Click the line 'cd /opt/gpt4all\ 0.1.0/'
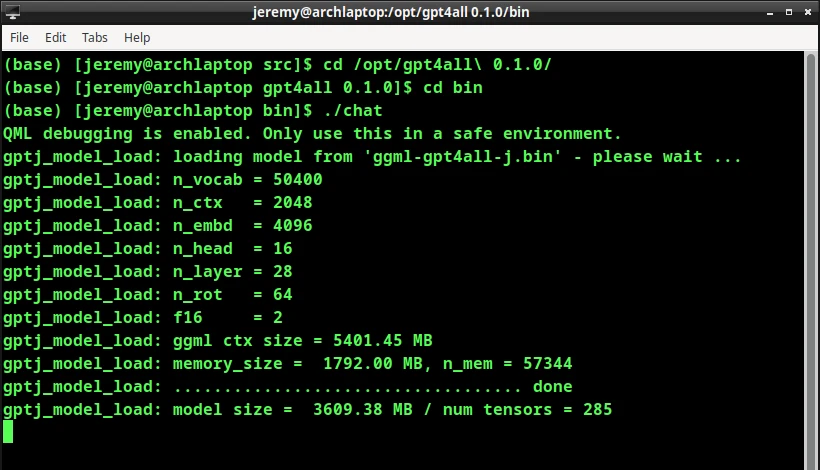Screen dimensions: 820x470 point(277,65)
